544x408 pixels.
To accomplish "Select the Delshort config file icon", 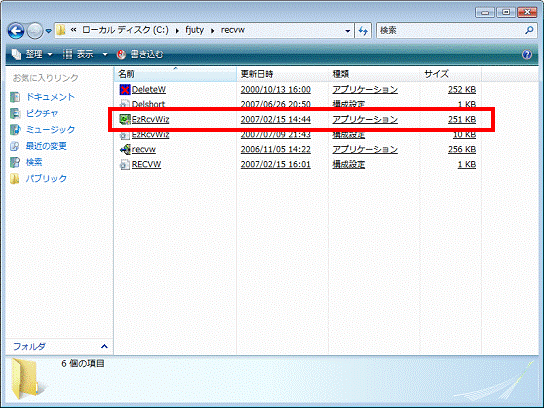I will coord(125,103).
